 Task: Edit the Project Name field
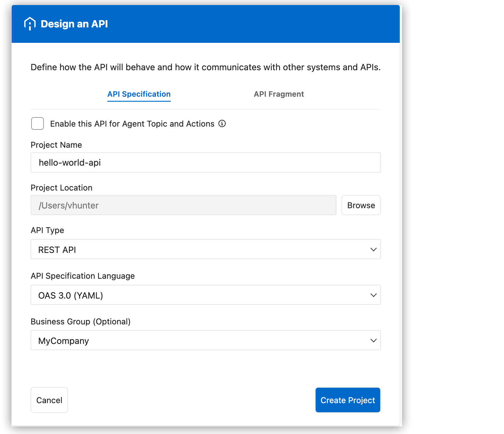(206, 163)
